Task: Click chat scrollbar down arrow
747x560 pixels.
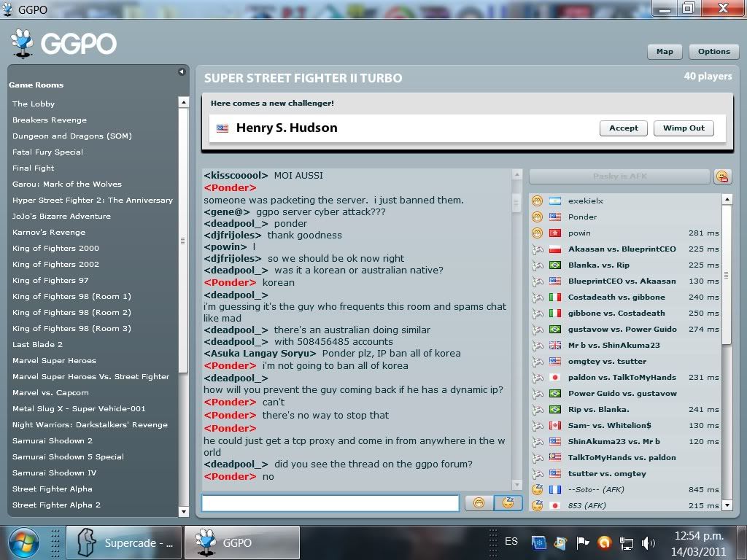Action: pos(516,485)
